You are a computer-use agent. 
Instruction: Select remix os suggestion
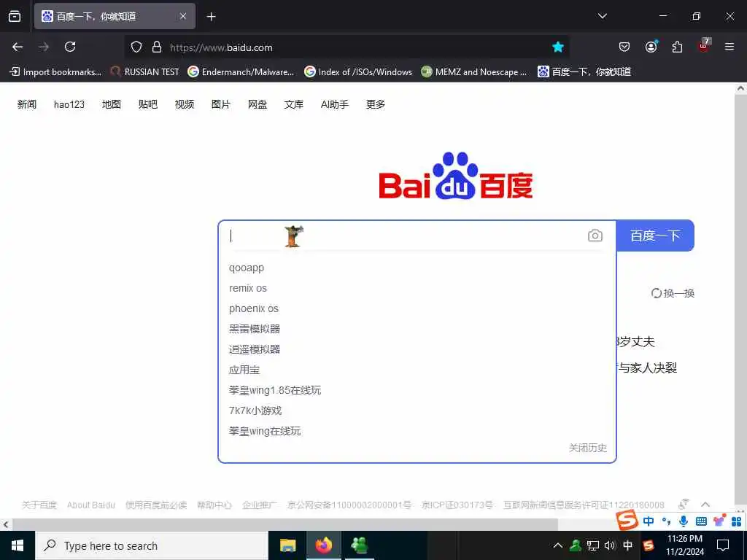[x=248, y=288]
